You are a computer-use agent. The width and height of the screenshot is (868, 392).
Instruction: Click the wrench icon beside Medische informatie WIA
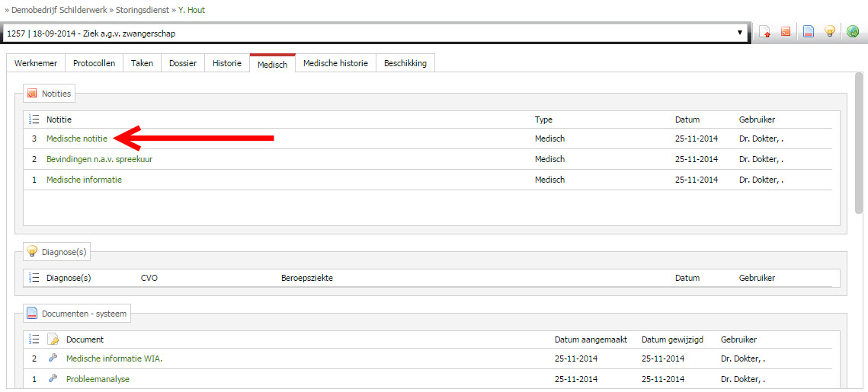click(53, 359)
